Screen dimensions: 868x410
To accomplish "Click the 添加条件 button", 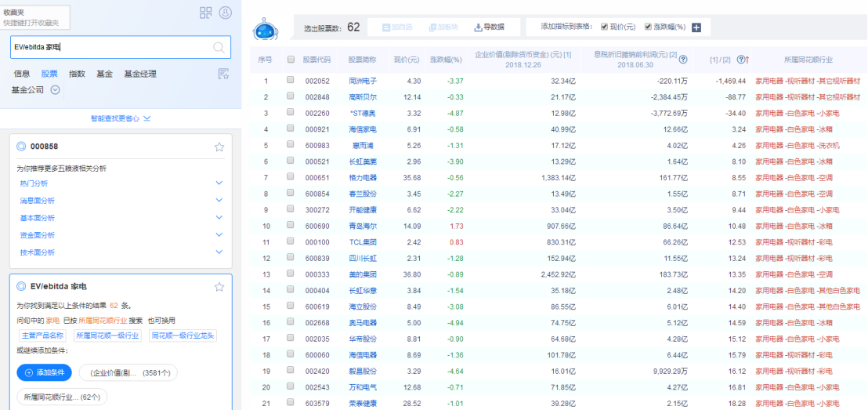I will (45, 373).
